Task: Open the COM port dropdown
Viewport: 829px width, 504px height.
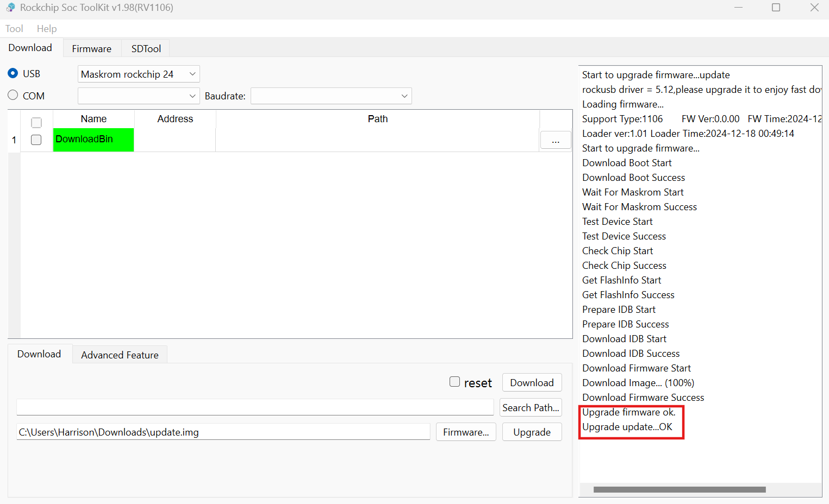Action: tap(139, 96)
